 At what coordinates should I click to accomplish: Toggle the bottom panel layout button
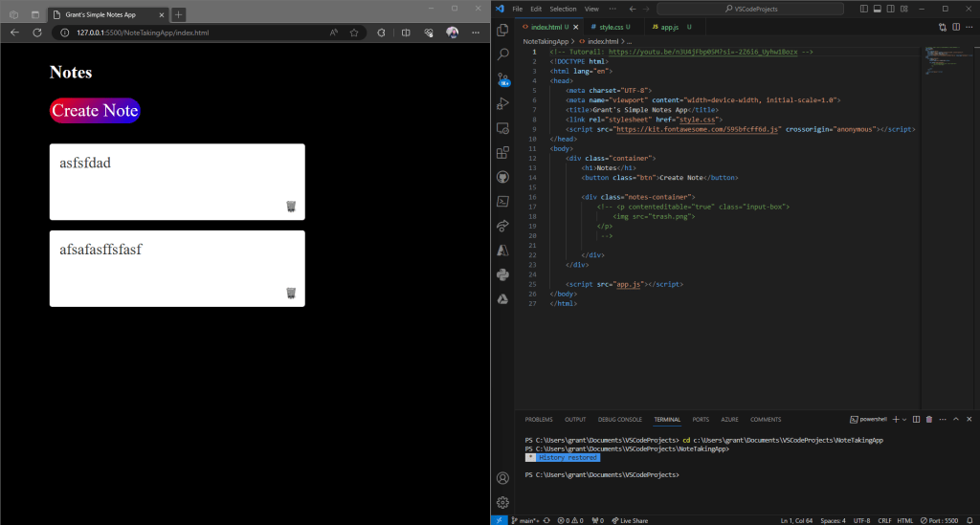click(x=878, y=9)
